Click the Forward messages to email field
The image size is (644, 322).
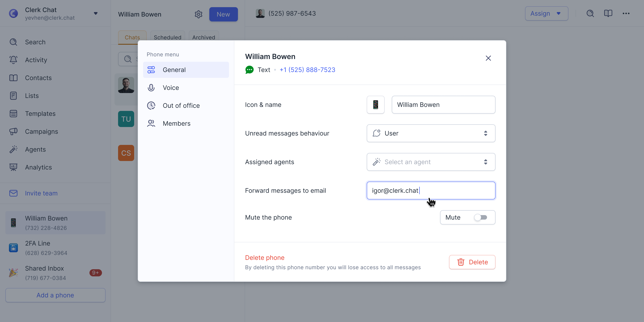[x=431, y=191]
